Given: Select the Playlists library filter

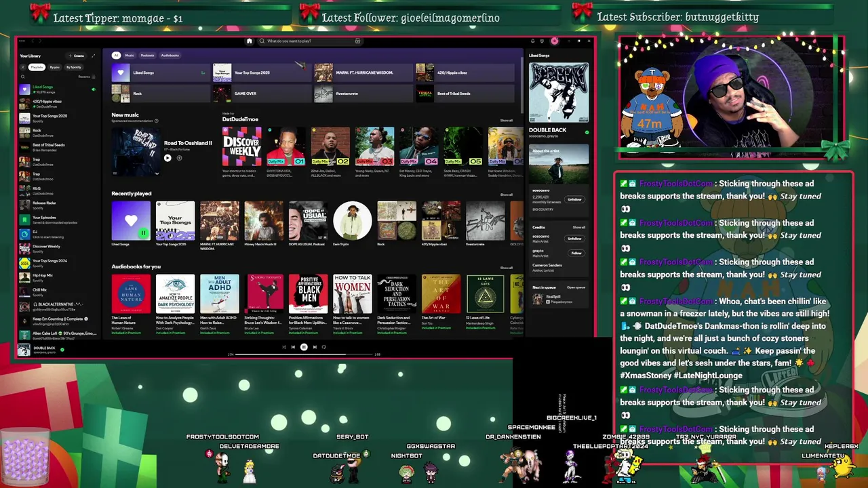Looking at the screenshot, I should pos(37,67).
